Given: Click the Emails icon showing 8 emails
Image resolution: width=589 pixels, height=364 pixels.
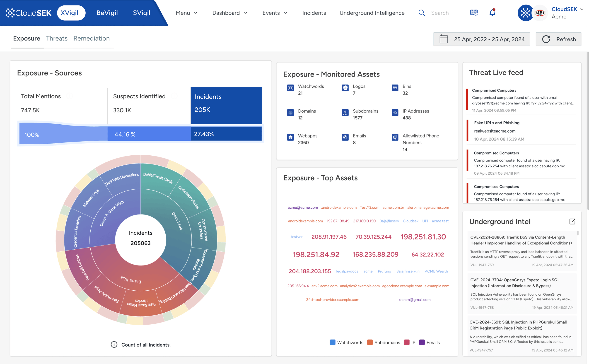Looking at the screenshot, I should click(345, 137).
